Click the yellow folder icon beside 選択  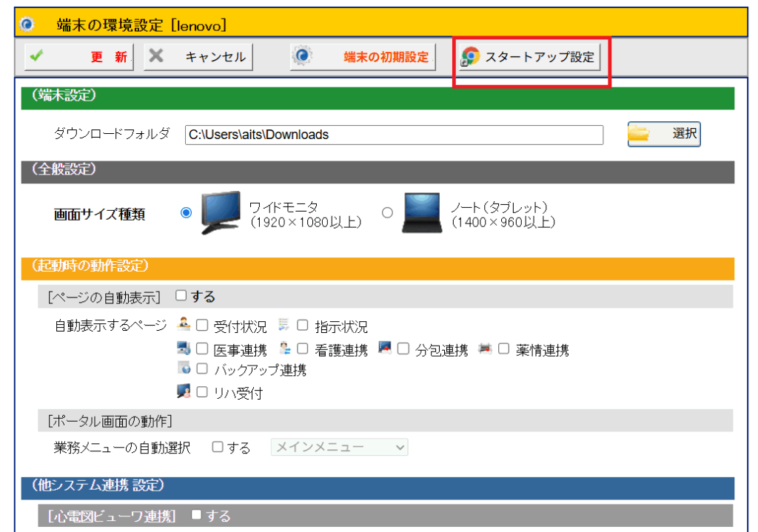tap(639, 134)
